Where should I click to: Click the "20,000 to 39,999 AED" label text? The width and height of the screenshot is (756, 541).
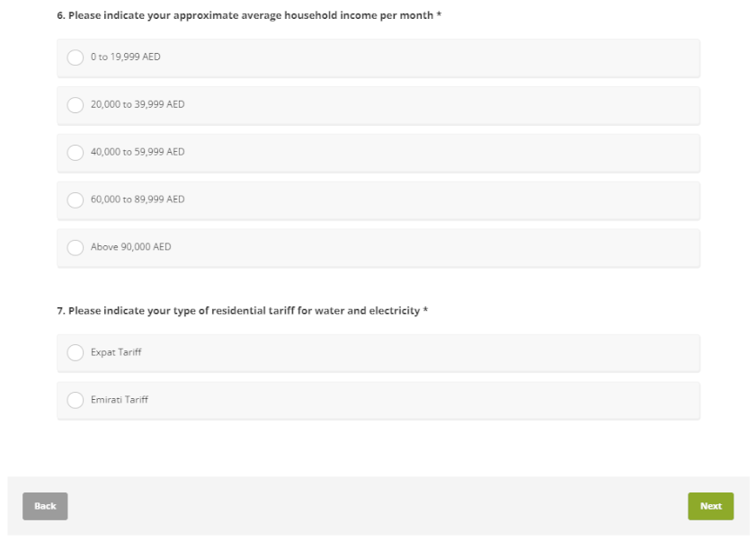pos(138,104)
